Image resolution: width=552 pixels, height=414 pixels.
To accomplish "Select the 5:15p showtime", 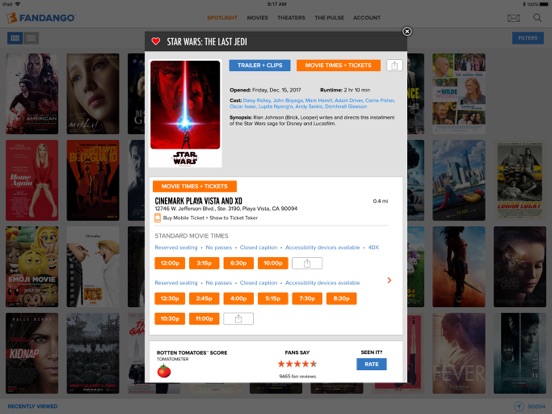I will (273, 299).
